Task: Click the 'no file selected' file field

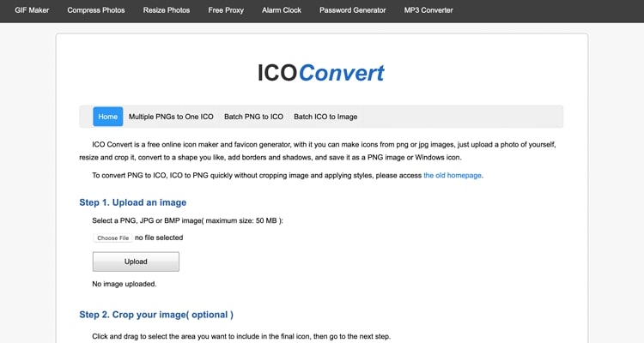Action: (x=159, y=238)
